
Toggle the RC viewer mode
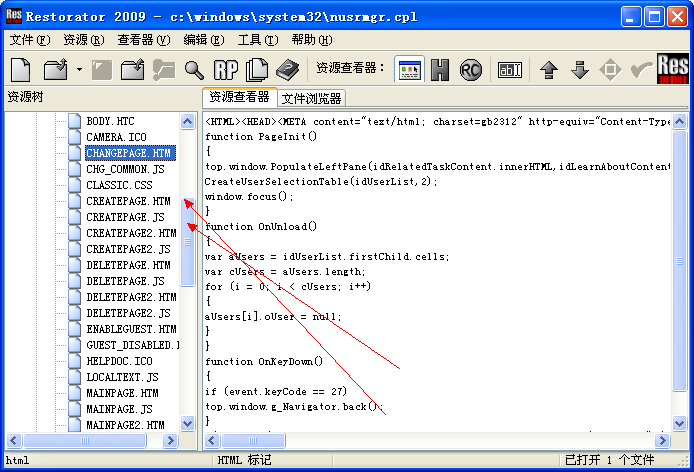click(470, 70)
